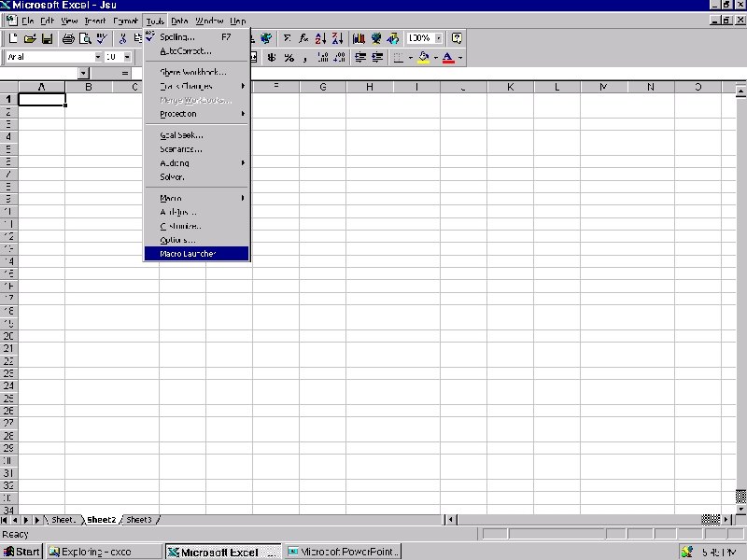
Task: Click the Open file icon
Action: click(x=30, y=38)
